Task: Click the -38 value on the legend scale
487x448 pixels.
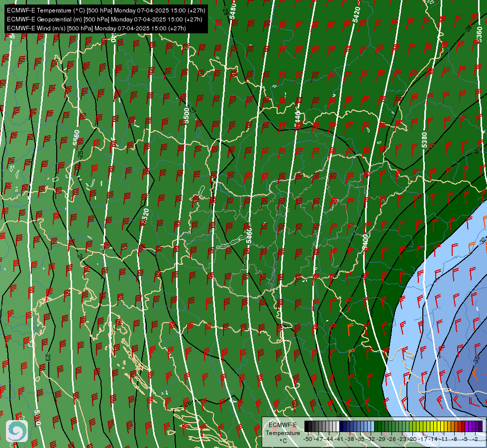Action: click(349, 439)
